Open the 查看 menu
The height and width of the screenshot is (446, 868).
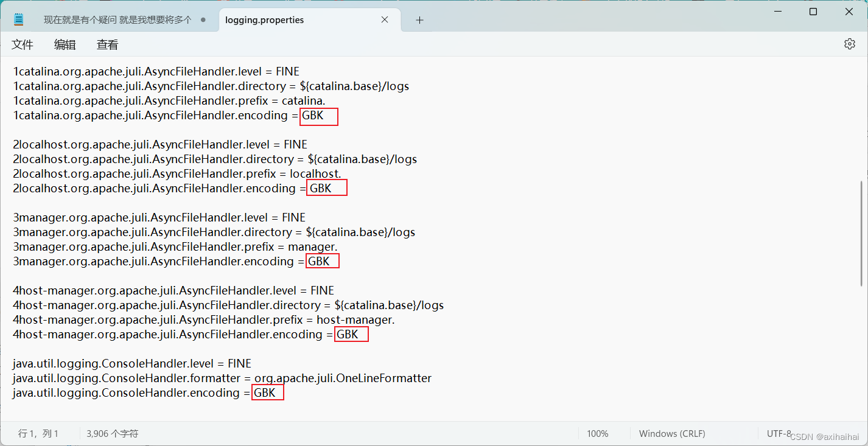tap(108, 44)
